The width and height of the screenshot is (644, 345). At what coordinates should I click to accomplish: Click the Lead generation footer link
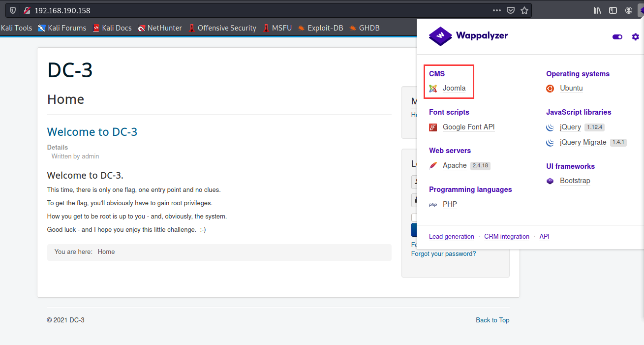[x=452, y=237]
